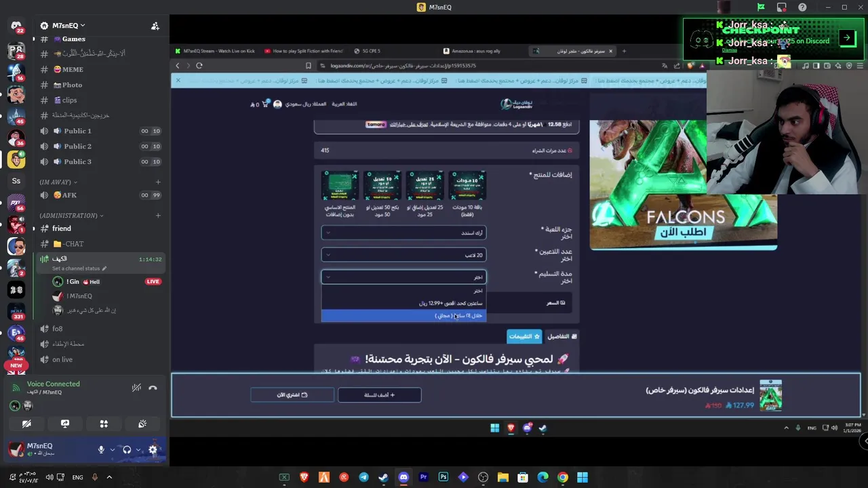868x488 pixels.
Task: Switch to التفاصيل details tab
Action: [562, 336]
